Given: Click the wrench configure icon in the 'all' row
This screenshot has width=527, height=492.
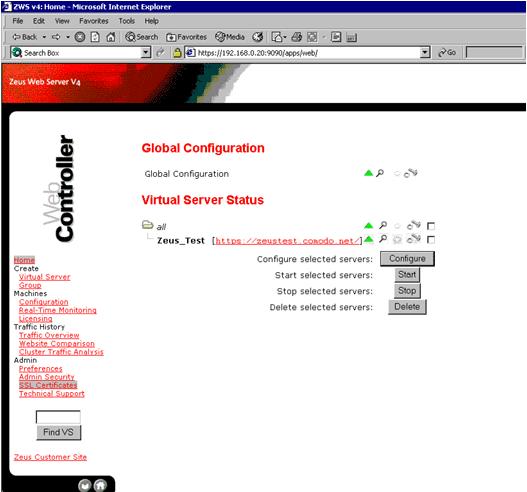Looking at the screenshot, I should [414, 225].
